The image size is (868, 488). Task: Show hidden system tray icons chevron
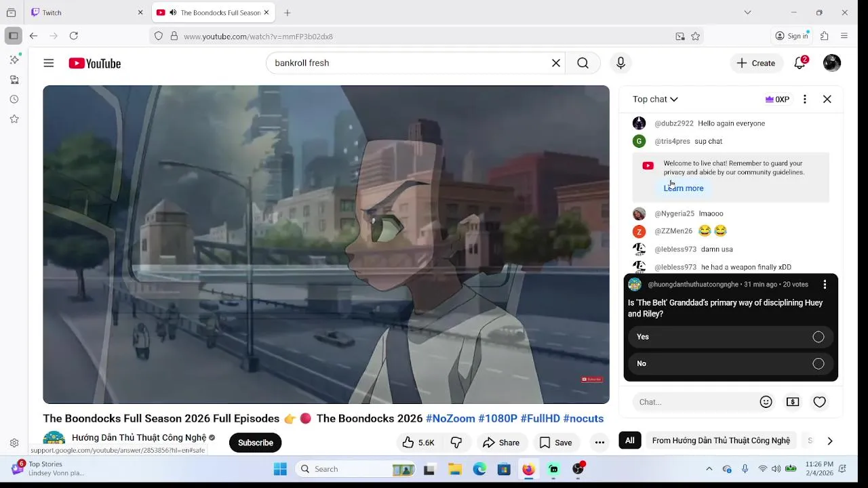coord(709,469)
